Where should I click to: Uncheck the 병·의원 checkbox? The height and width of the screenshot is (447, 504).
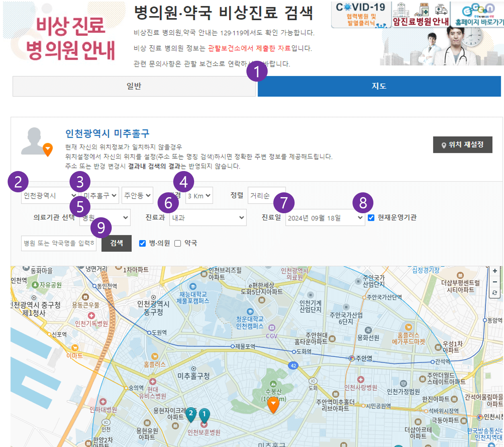(143, 243)
